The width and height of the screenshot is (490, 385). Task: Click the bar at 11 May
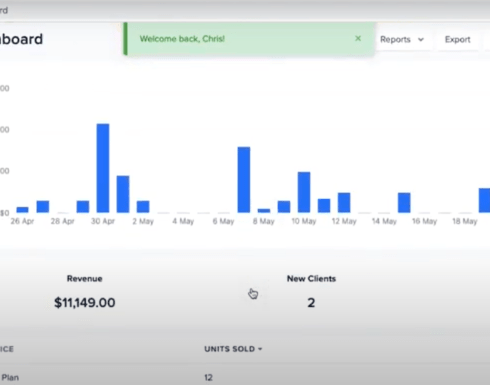pos(324,205)
